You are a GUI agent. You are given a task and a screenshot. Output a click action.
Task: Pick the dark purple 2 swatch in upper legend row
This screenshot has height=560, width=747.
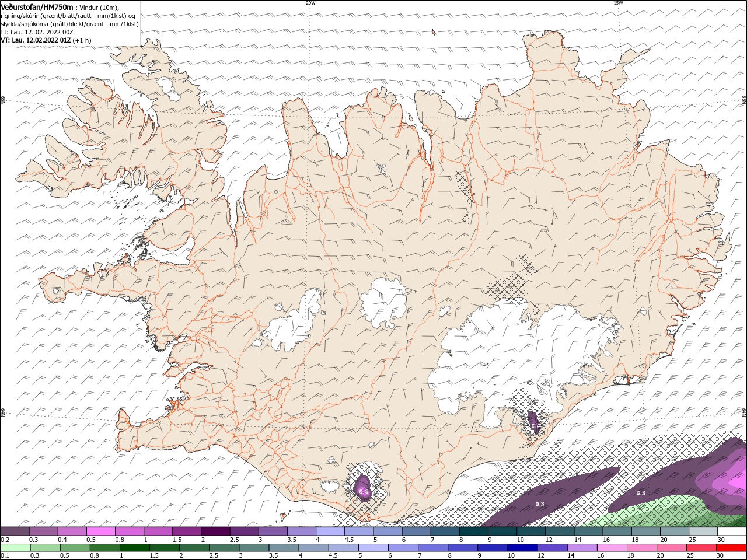tap(215, 531)
